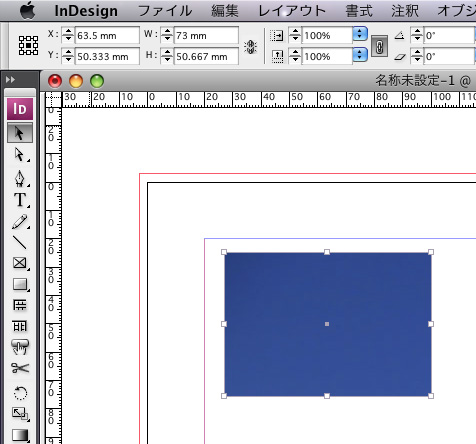Click the scale Y percentage icon
The image size is (476, 444).
pos(277,56)
